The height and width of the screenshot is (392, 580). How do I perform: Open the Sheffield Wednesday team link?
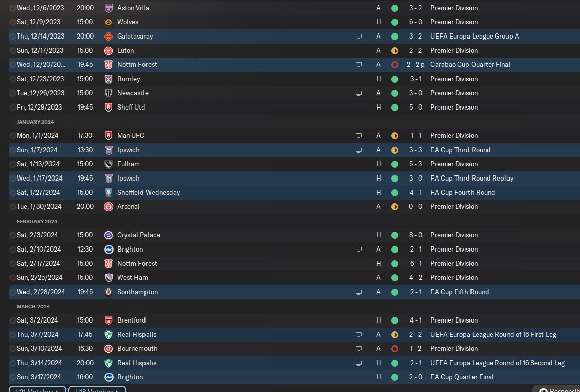(x=149, y=193)
